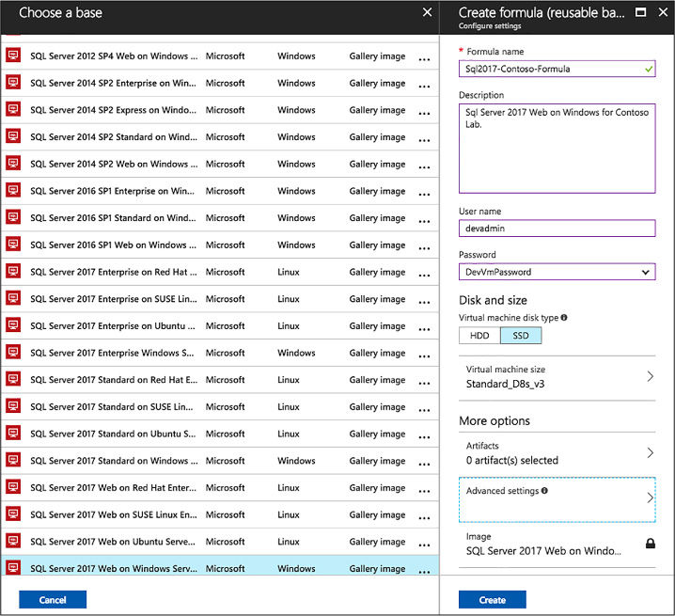Open ellipsis menu for SQL Server 2017 Web on Ubuntu

click(424, 545)
